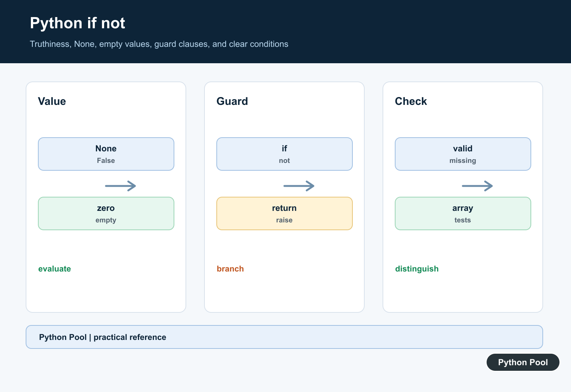Click the Check card heading

pyautogui.click(x=411, y=101)
